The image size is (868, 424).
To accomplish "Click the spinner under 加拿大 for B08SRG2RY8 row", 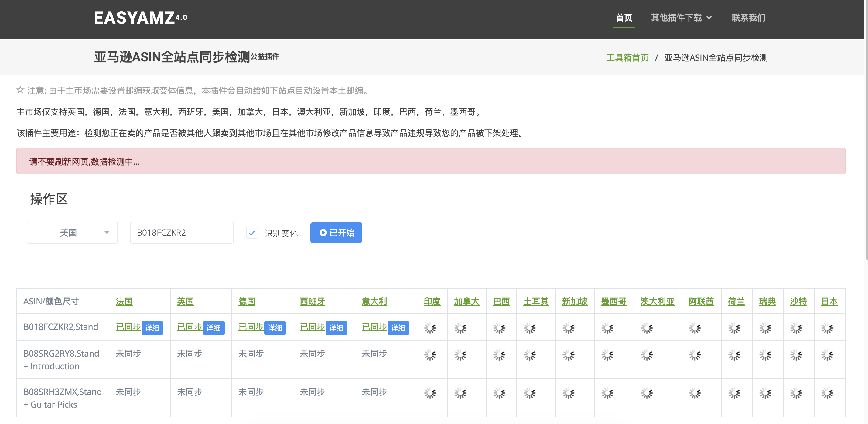I will 460,354.
